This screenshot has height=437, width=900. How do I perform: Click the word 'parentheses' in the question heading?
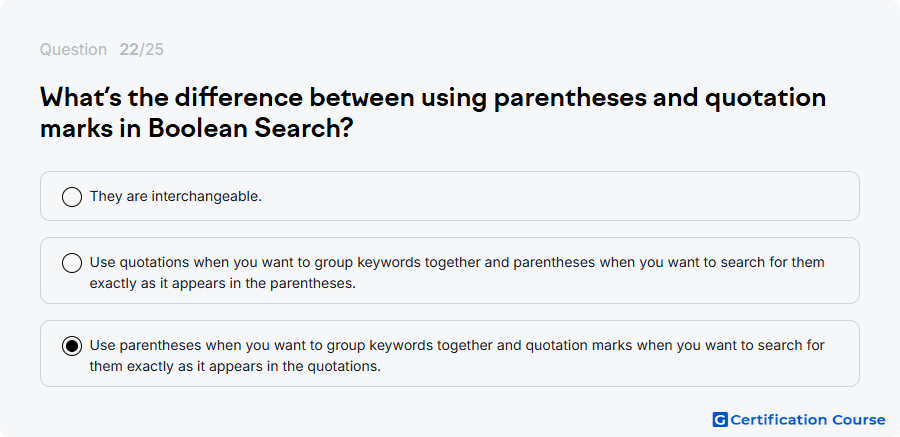point(569,99)
